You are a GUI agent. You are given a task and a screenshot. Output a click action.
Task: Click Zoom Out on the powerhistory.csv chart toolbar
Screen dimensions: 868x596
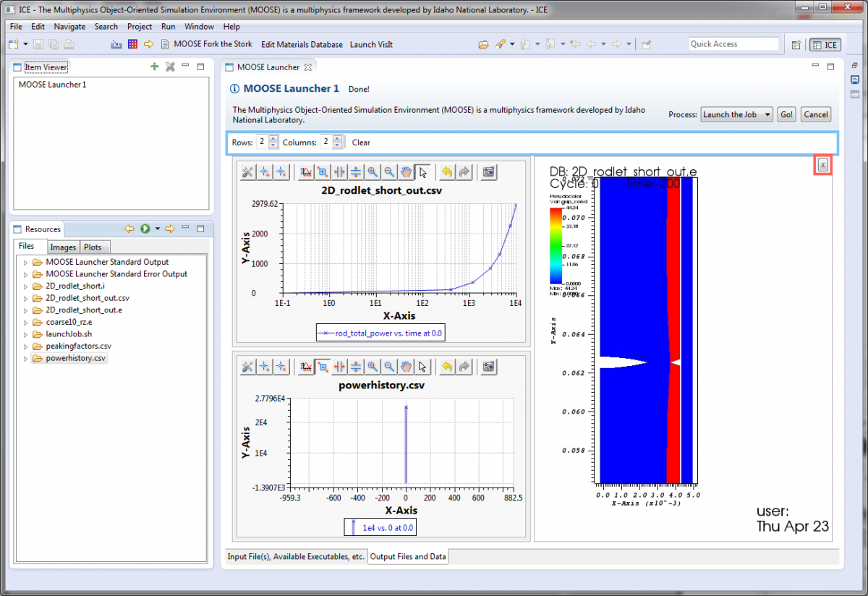389,367
